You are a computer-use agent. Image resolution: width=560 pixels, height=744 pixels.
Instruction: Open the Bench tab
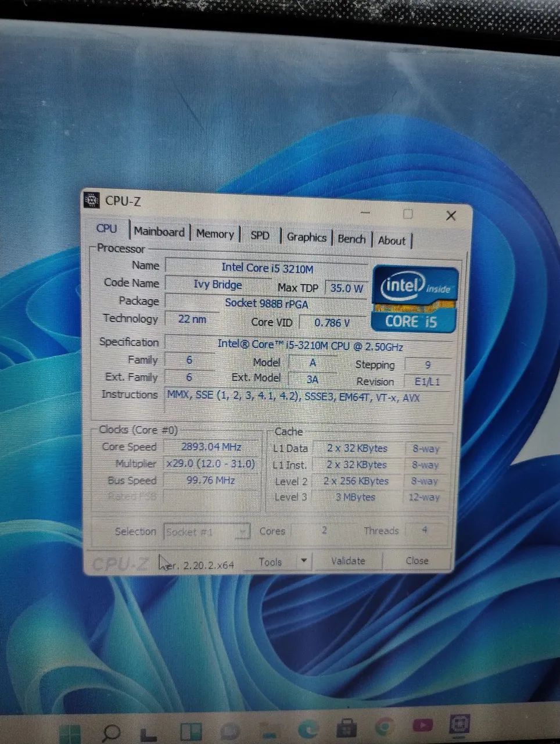click(351, 239)
